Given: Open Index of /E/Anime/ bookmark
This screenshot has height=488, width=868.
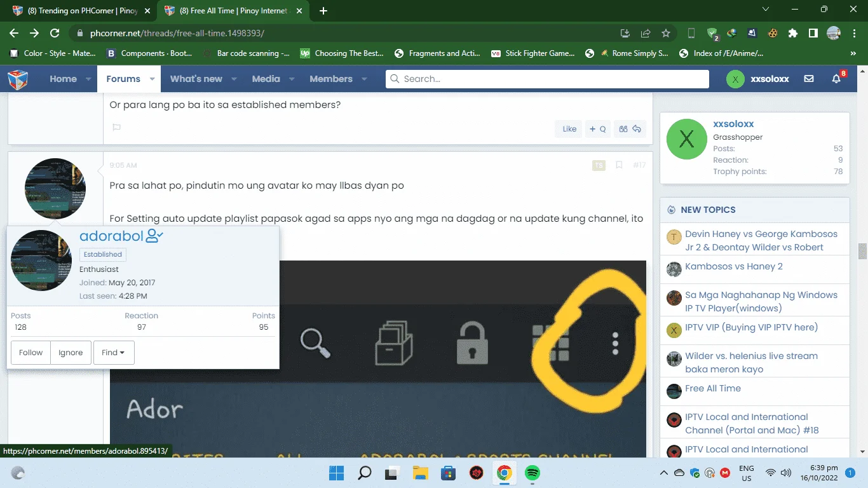Looking at the screenshot, I should tap(721, 53).
